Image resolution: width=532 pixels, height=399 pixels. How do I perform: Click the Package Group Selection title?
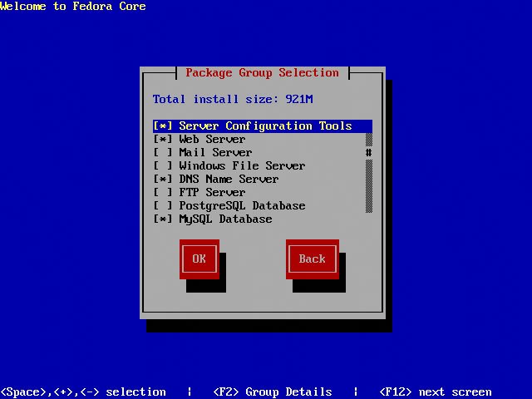tap(263, 72)
